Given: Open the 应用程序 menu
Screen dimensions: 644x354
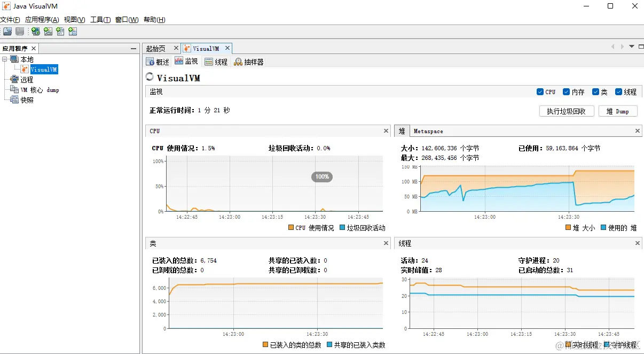Looking at the screenshot, I should click(42, 20).
